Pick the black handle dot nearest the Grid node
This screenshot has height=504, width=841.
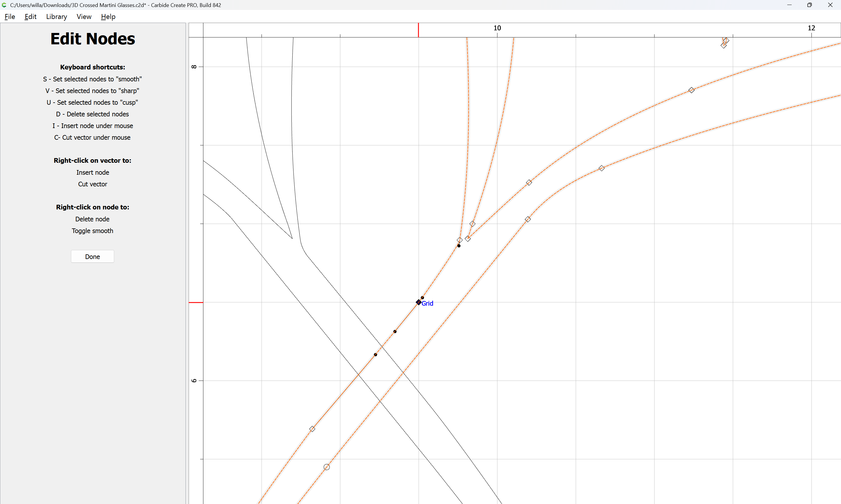pos(422,297)
